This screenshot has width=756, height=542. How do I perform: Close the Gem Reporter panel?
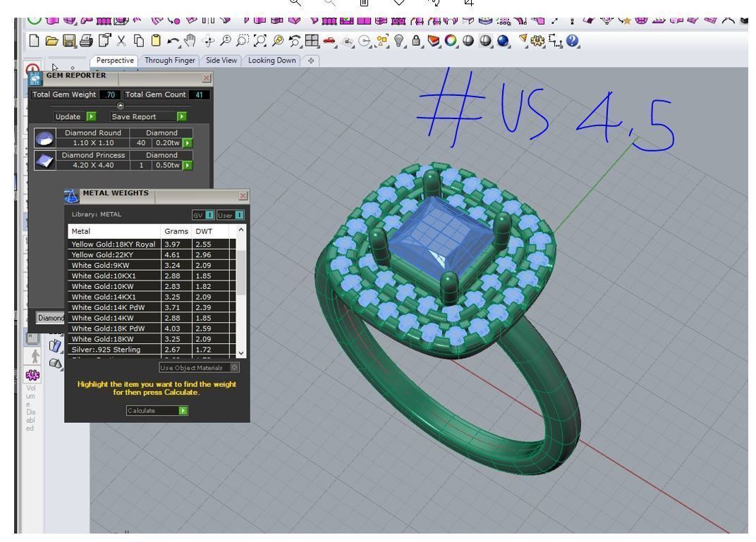coord(207,78)
